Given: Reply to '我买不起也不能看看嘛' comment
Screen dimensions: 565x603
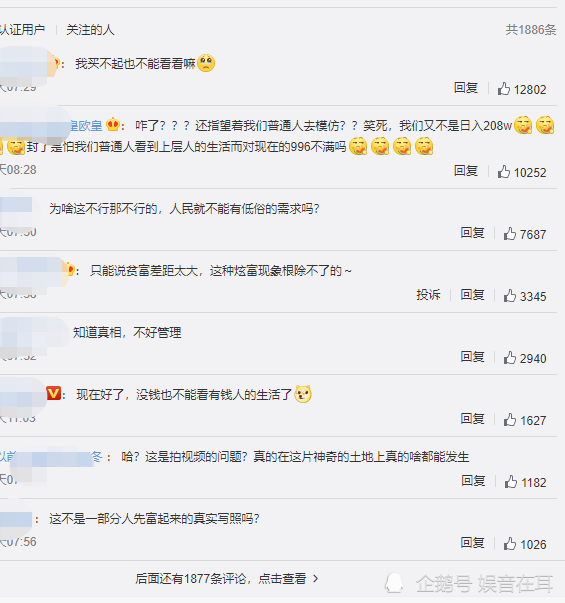Looking at the screenshot, I should pyautogui.click(x=465, y=88).
